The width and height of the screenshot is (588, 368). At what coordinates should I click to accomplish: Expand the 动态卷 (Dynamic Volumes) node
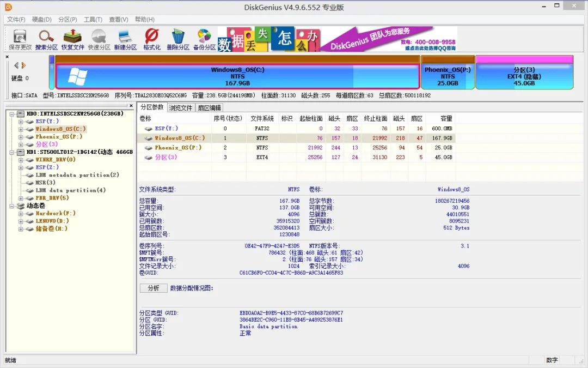[11, 206]
